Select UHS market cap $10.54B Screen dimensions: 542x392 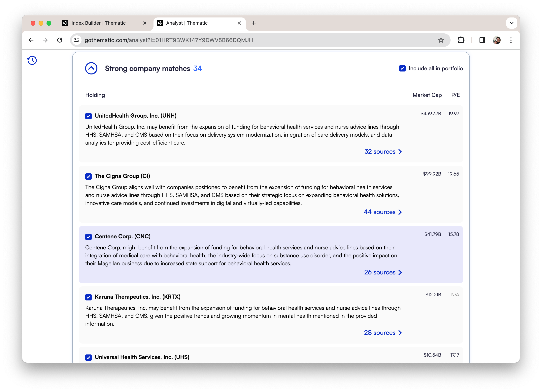[x=432, y=355]
